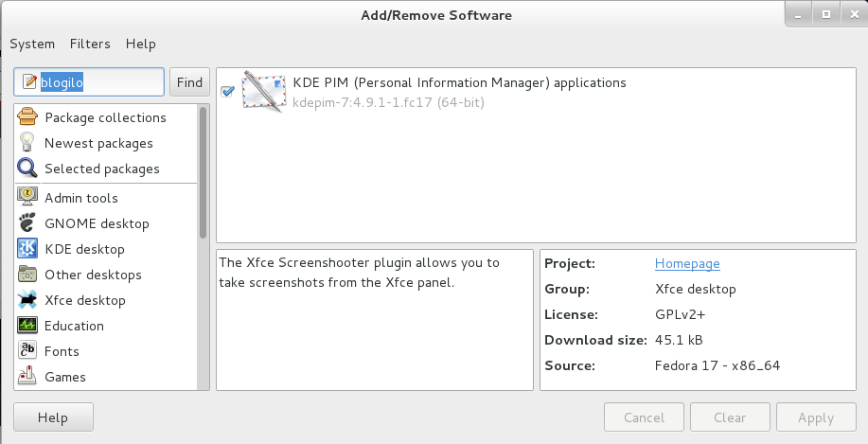This screenshot has width=868, height=444.
Task: Open the Help menu in menubar
Action: tap(141, 44)
